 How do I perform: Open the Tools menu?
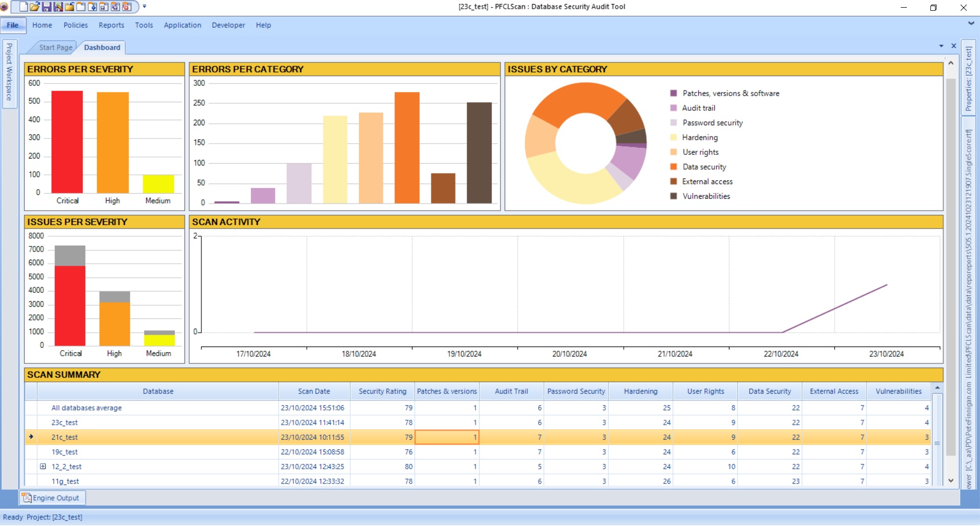pyautogui.click(x=144, y=25)
